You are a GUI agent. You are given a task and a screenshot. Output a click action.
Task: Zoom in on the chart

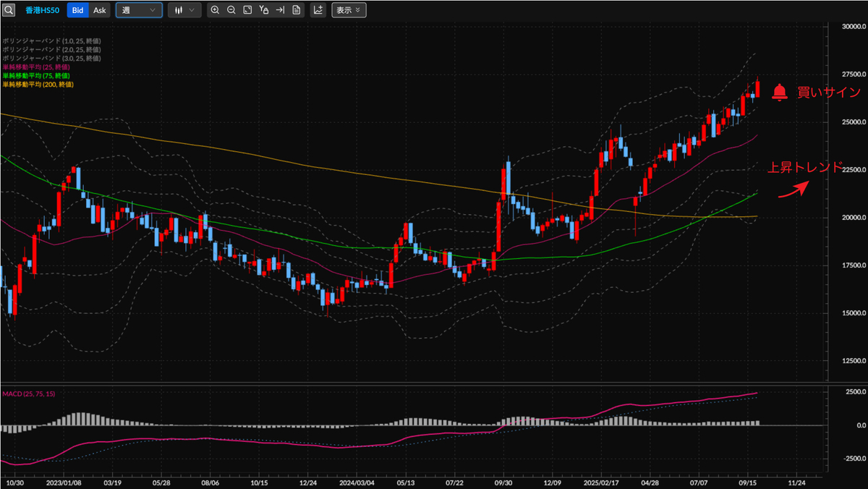215,10
